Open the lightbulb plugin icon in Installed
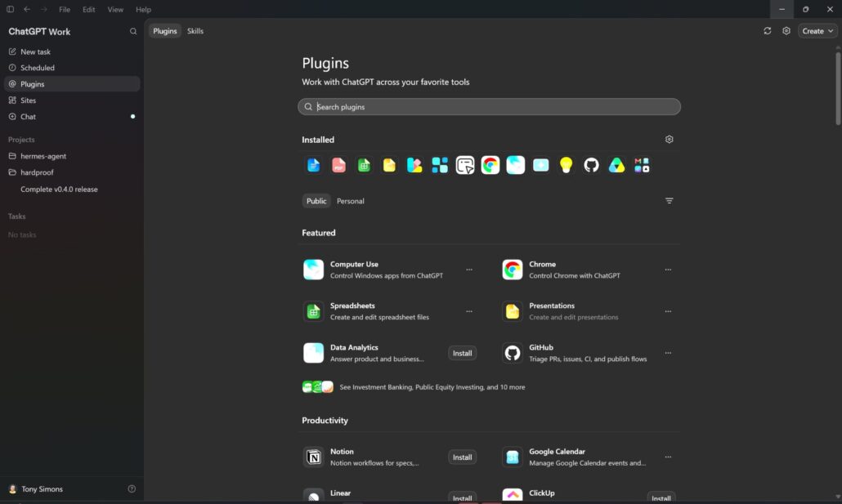 point(566,165)
